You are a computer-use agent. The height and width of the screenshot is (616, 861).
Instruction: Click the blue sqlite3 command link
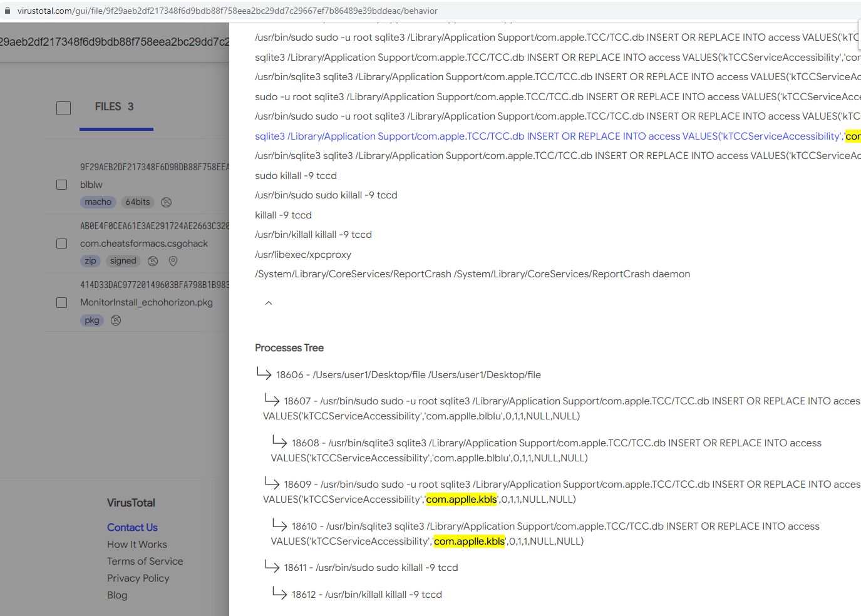(x=557, y=136)
